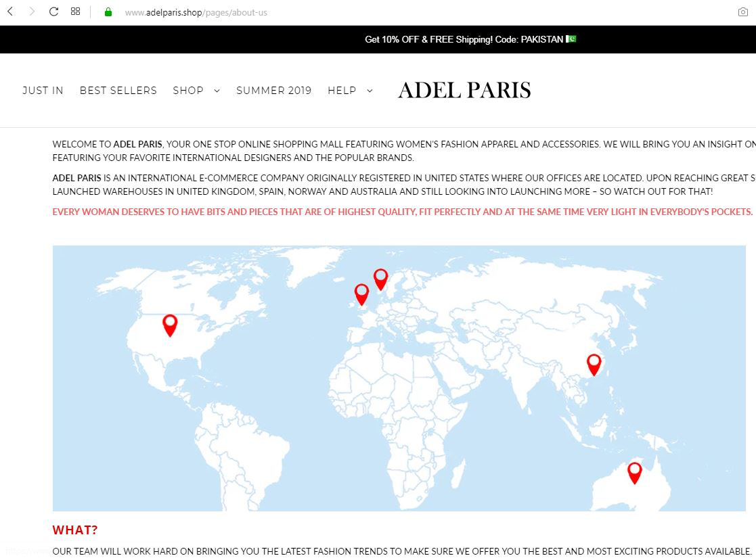The height and width of the screenshot is (558, 756).
Task: Click the Pakistan flag in promo banner
Action: point(571,39)
